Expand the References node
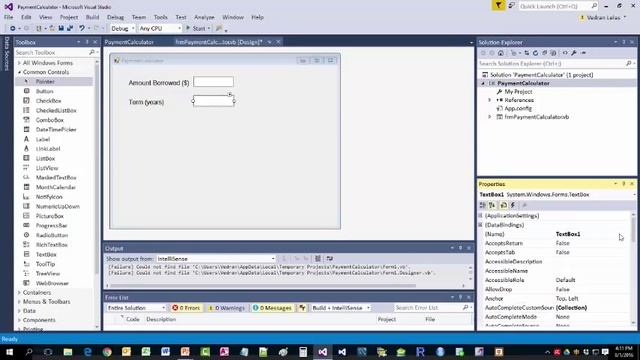 pyautogui.click(x=489, y=100)
